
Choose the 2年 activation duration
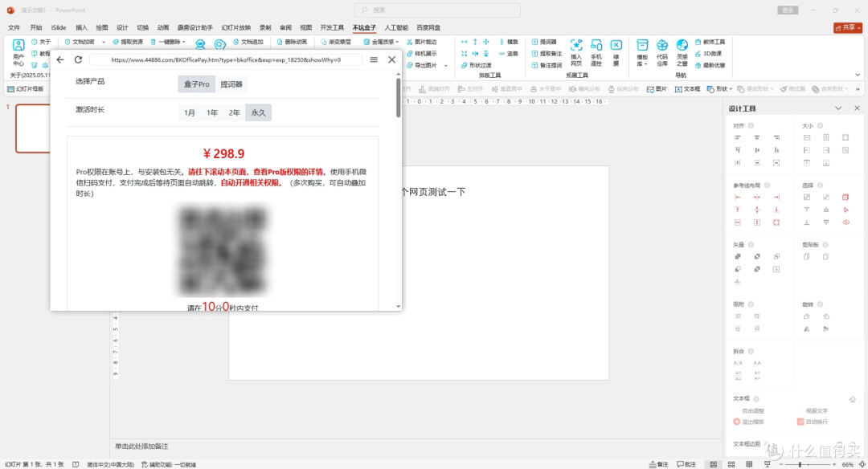tap(234, 112)
